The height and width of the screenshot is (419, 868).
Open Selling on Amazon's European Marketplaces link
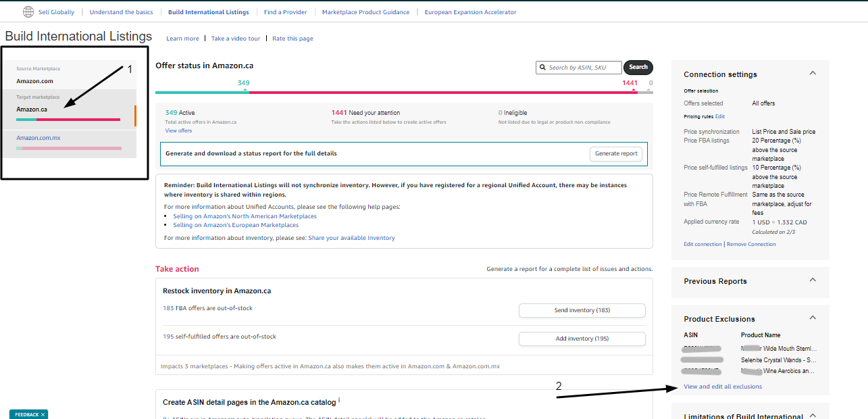pyautogui.click(x=236, y=225)
